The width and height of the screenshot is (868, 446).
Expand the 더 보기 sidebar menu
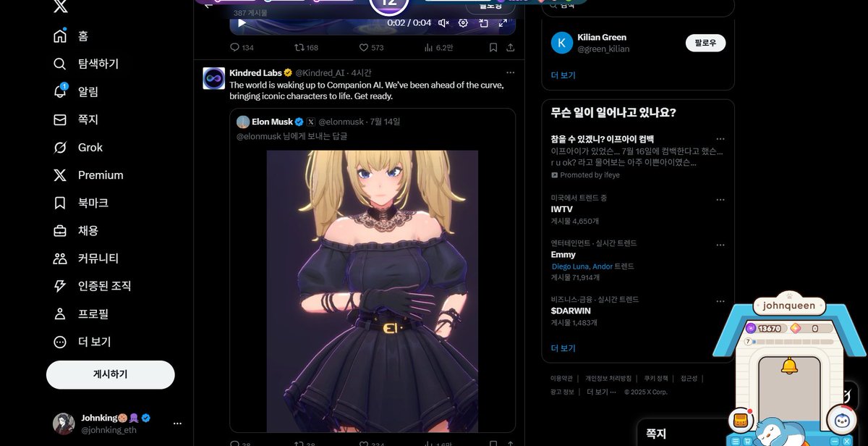point(82,342)
